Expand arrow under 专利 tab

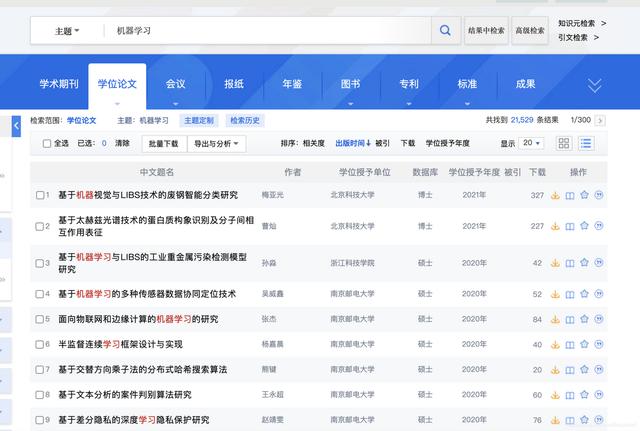tap(409, 104)
